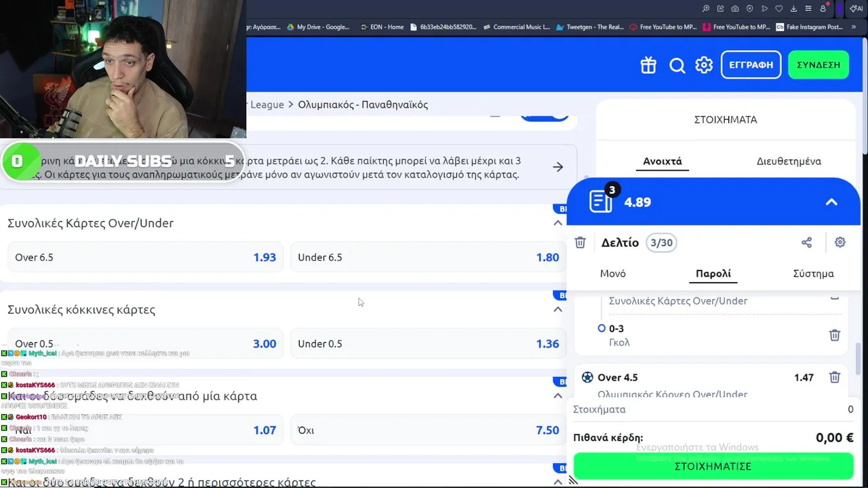Click the total odds value 4.89
Viewport: 868px width, 488px height.
coord(637,202)
